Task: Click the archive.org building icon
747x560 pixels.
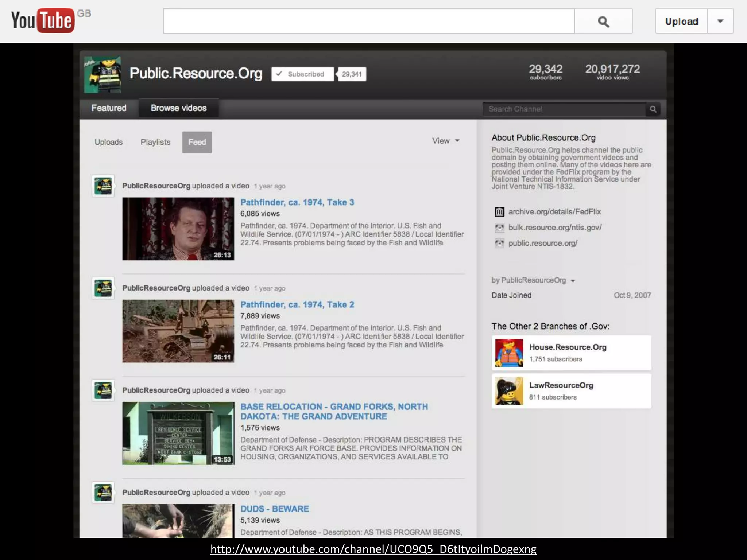Action: (499, 212)
